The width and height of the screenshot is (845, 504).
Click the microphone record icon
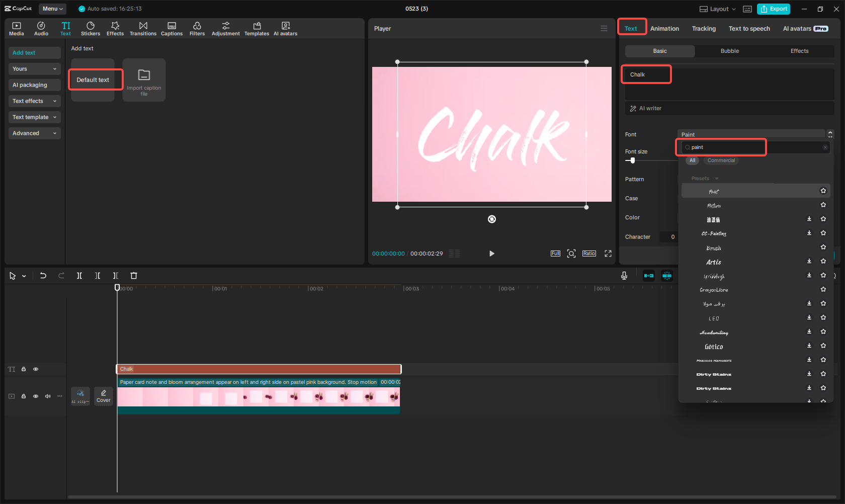coord(624,276)
